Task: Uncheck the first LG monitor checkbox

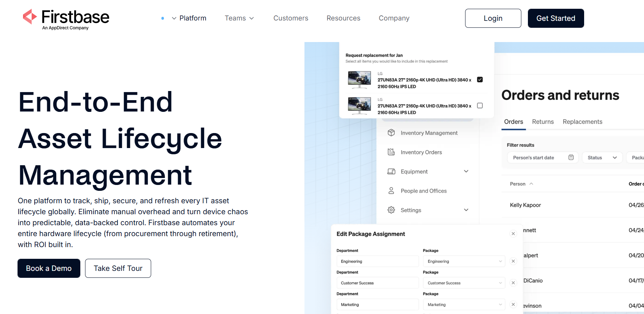Action: (480, 80)
